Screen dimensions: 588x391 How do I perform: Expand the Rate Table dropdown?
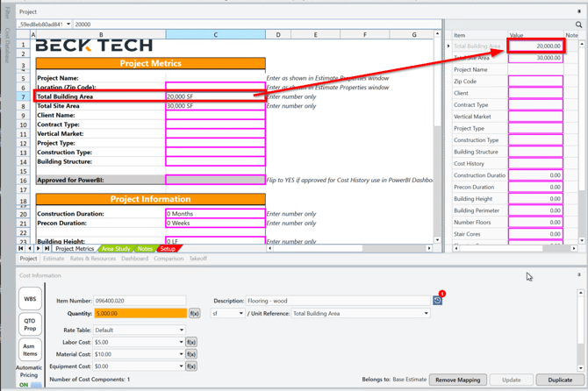point(182,331)
